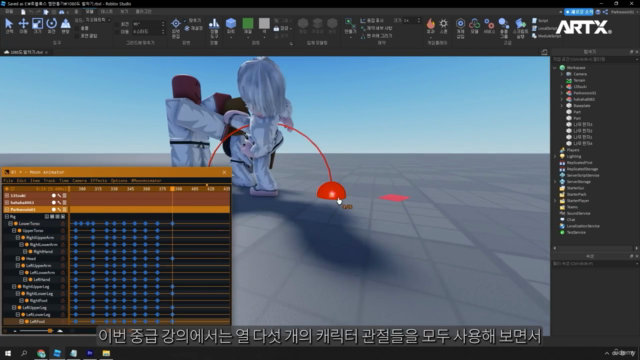Click the move studs value field
Screen dimensions: 640x360
coord(148,32)
